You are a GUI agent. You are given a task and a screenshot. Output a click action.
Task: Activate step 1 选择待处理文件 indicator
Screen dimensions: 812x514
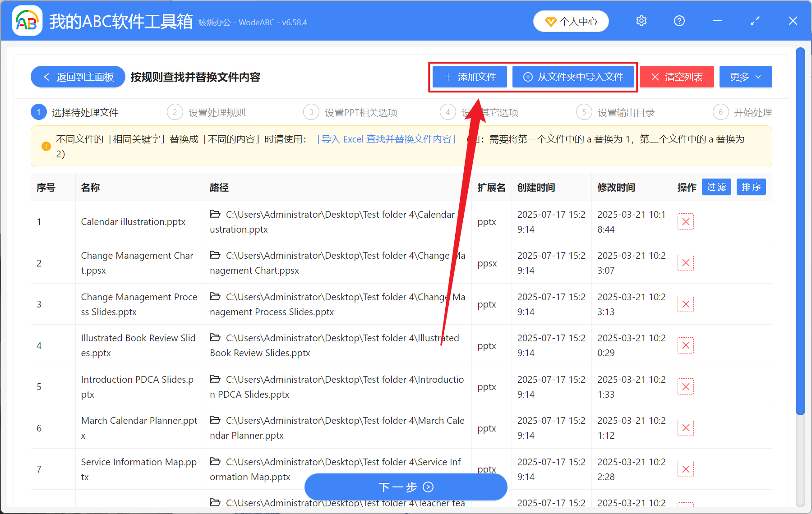[x=39, y=112]
